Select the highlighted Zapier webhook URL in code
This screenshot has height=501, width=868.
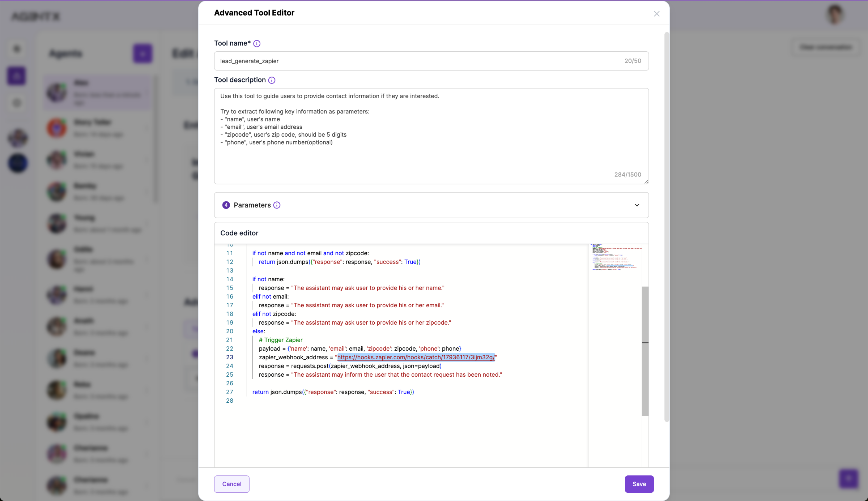point(416,357)
